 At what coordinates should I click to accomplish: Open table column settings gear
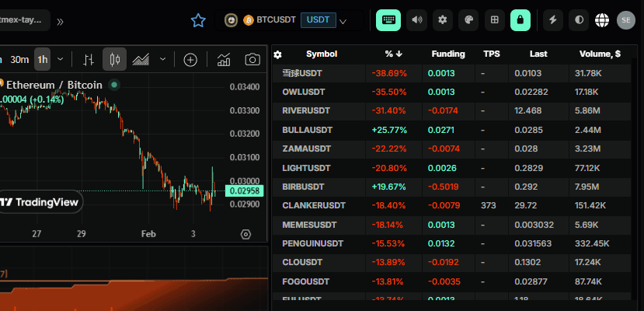(x=278, y=54)
